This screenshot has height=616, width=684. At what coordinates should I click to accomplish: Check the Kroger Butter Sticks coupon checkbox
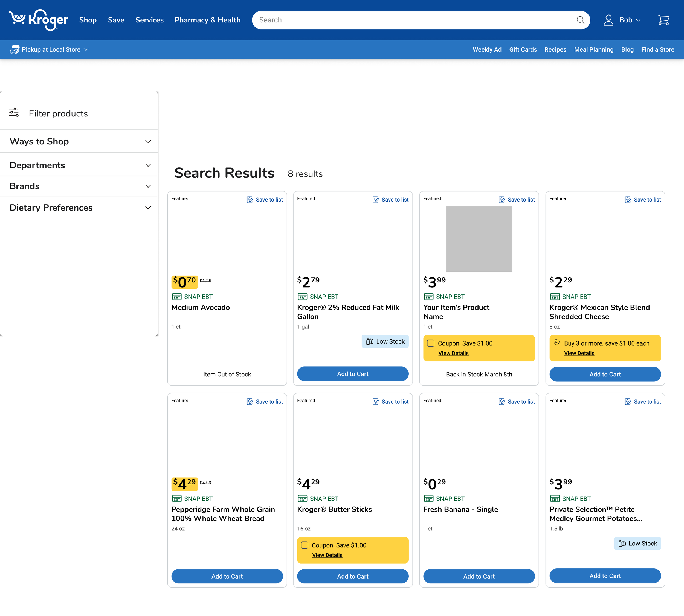[305, 545]
